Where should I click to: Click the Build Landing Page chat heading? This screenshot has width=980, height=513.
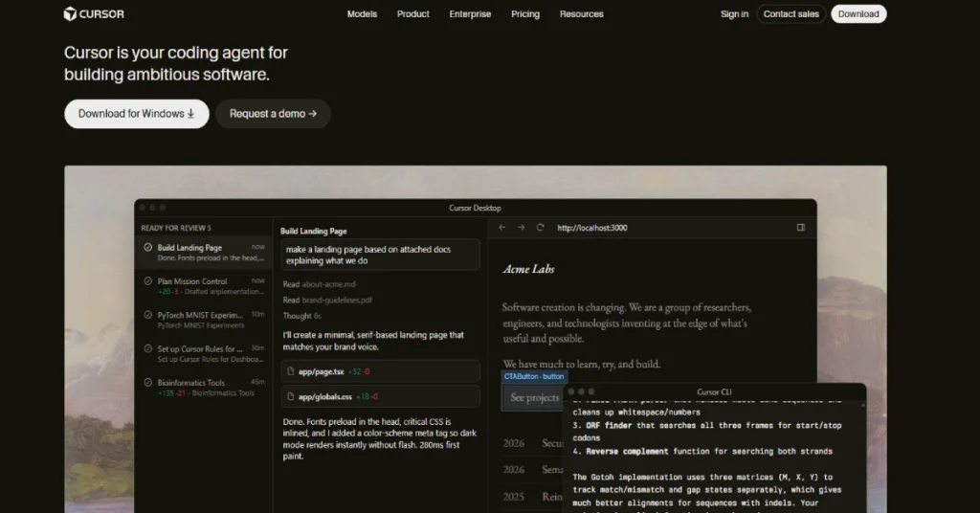tap(314, 232)
